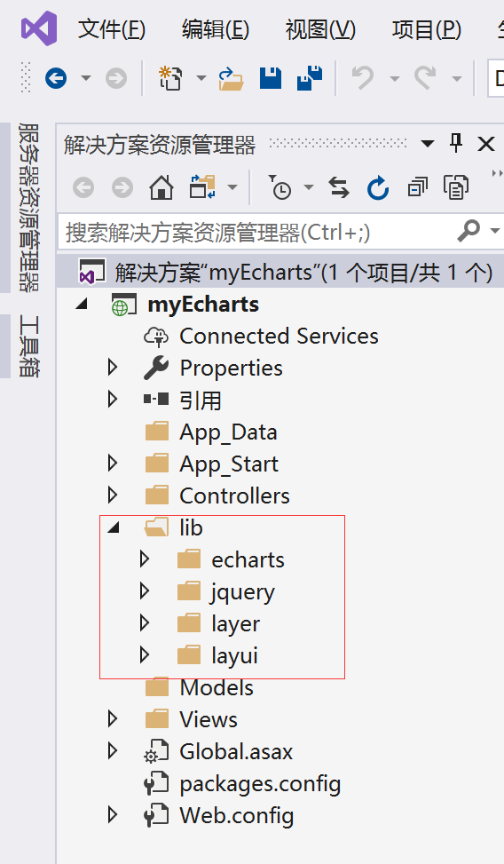Open the 视图(V) menu

[320, 29]
